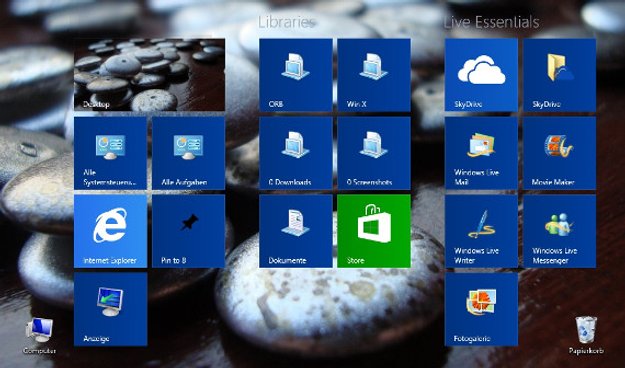Open the Downloads library tile
Viewport: 625px width, 368px height.
point(296,153)
